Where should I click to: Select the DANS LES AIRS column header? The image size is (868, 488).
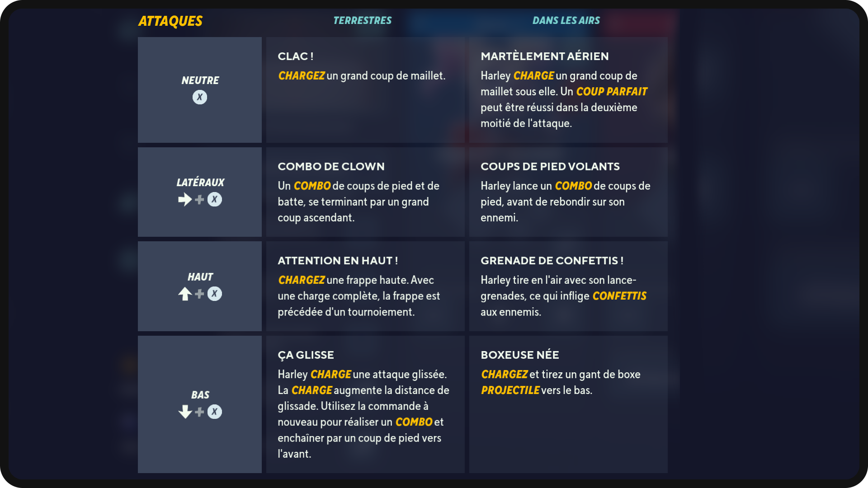click(x=566, y=20)
